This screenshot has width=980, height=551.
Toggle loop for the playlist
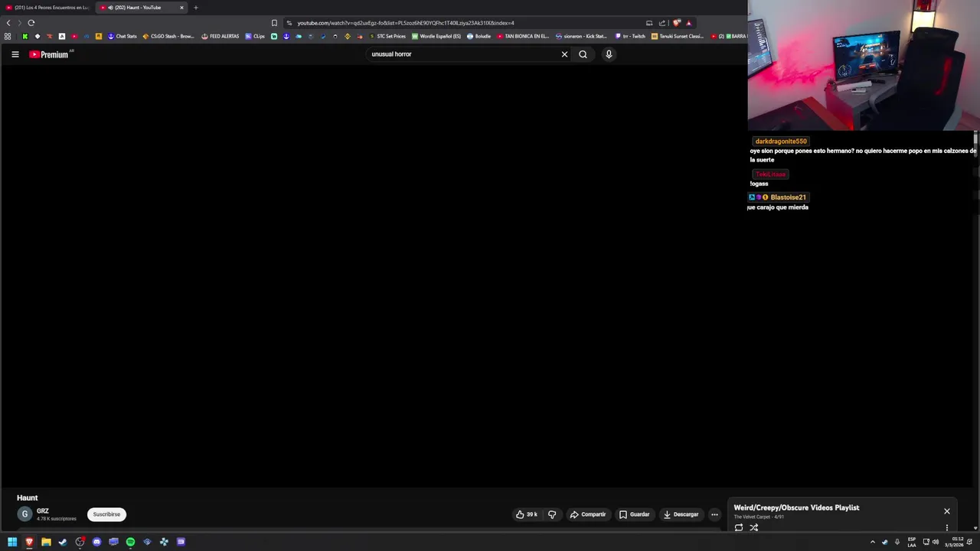point(739,527)
